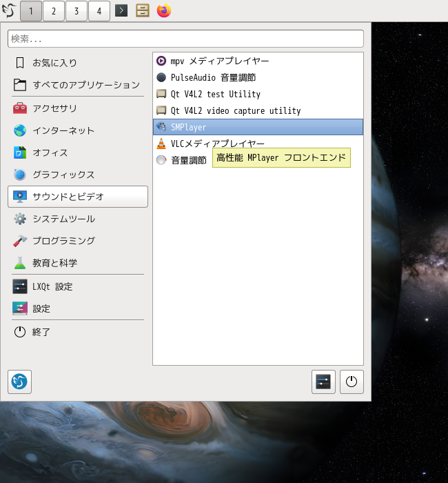
Task: Click the office documents オフィス icon
Action: (20, 152)
